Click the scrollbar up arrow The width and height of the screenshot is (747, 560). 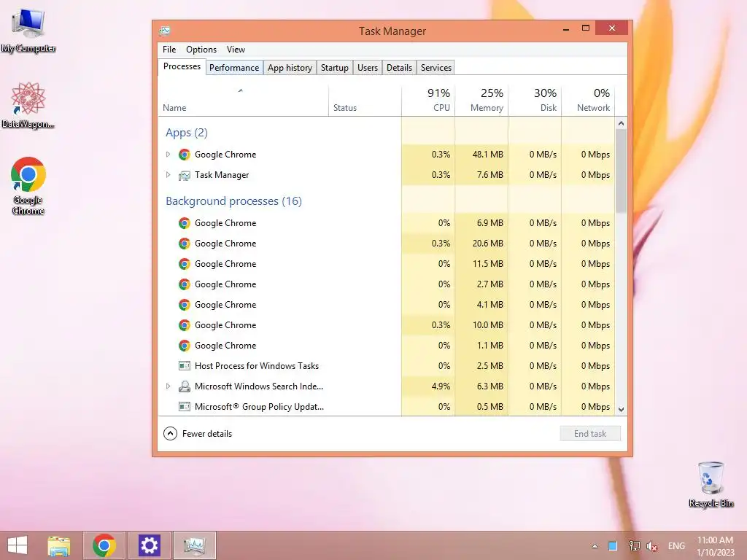pos(621,123)
